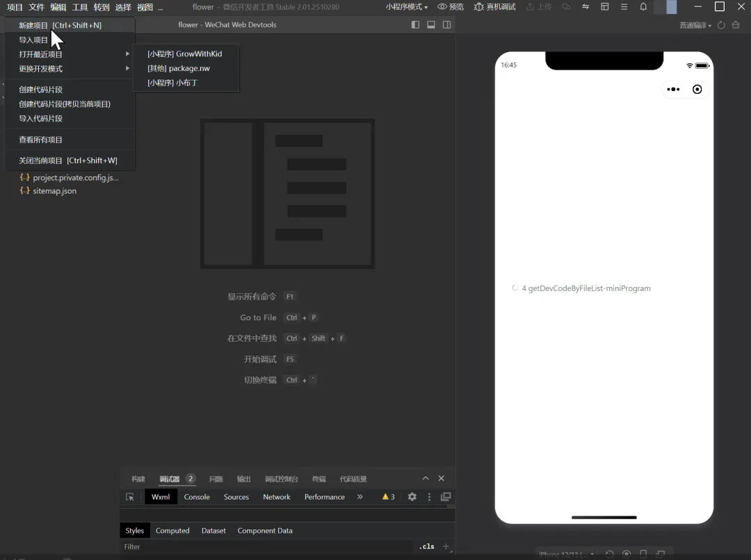Open 小程序模式 mode dropdown
Viewport: 751px width, 560px height.
tap(407, 7)
